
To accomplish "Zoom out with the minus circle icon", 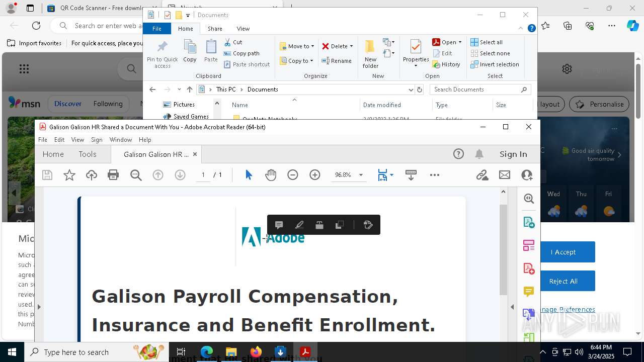I will tap(293, 175).
